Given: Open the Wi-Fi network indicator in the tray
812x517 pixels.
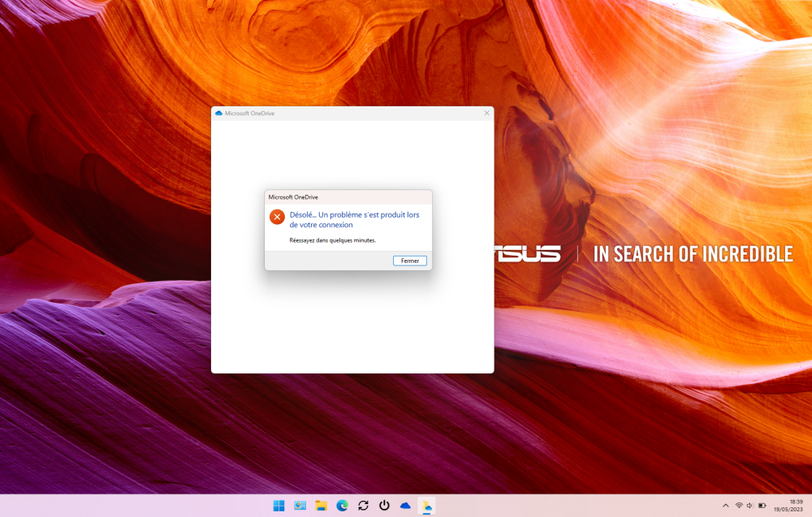Looking at the screenshot, I should click(x=739, y=506).
